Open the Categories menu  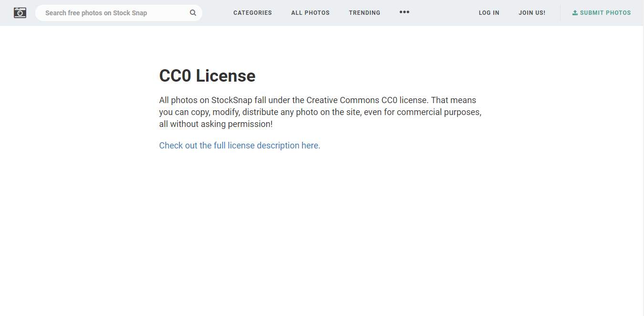(252, 13)
